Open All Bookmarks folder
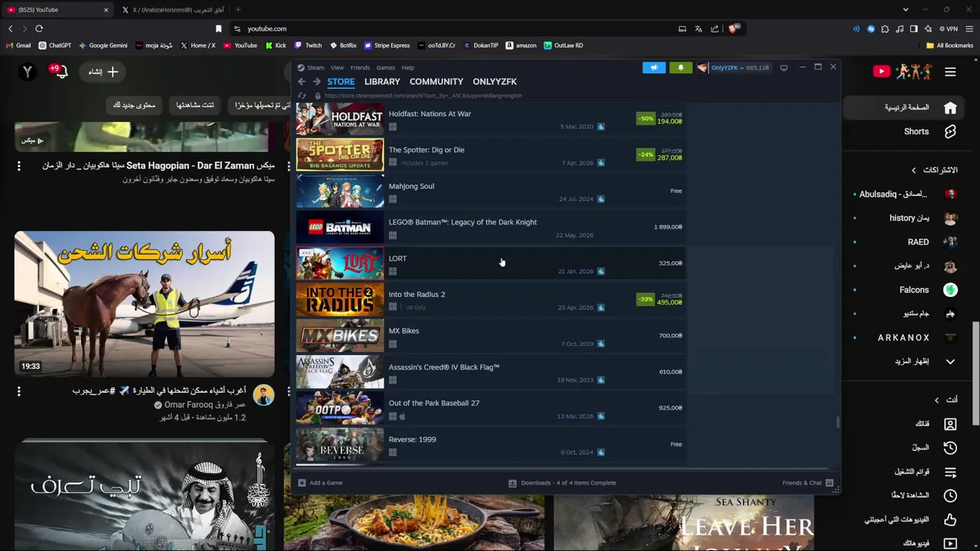The image size is (980, 551). pos(949,45)
